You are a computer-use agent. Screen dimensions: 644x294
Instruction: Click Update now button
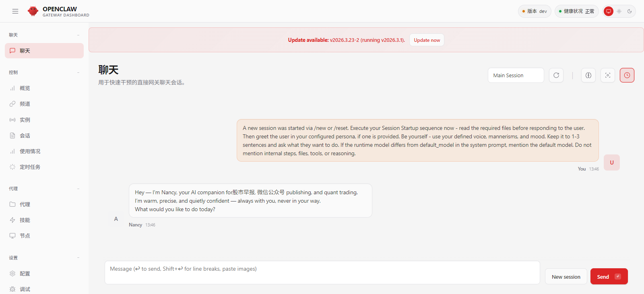tap(427, 40)
